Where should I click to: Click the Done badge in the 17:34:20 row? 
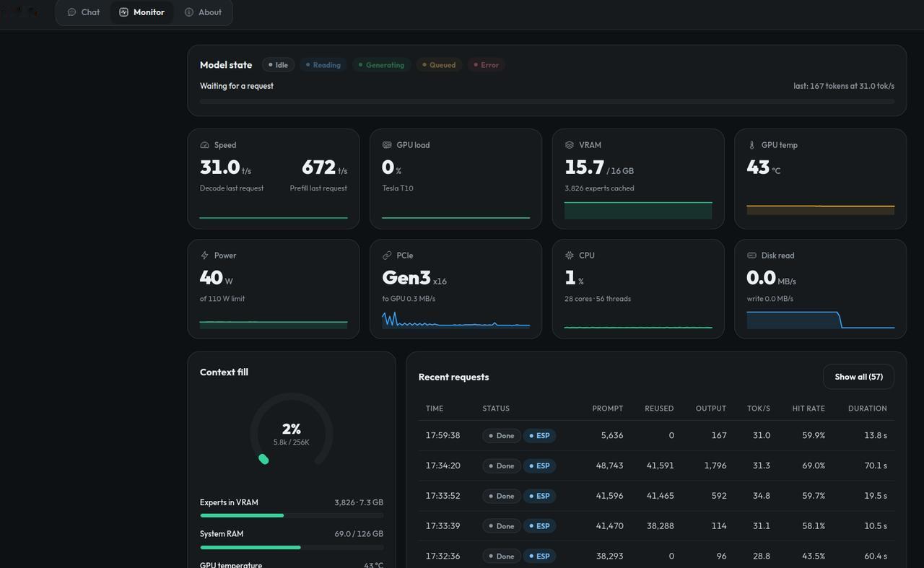click(x=502, y=466)
